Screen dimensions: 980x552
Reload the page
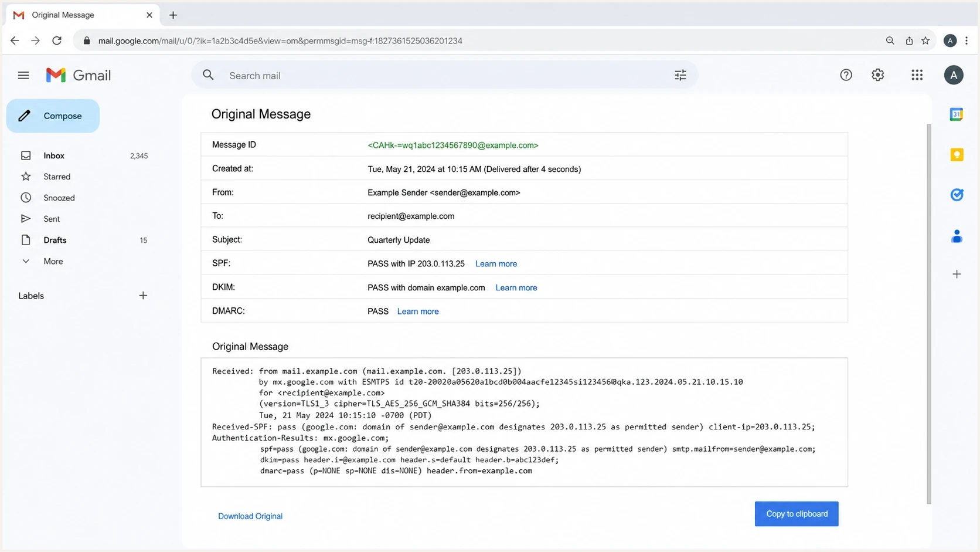point(57,40)
